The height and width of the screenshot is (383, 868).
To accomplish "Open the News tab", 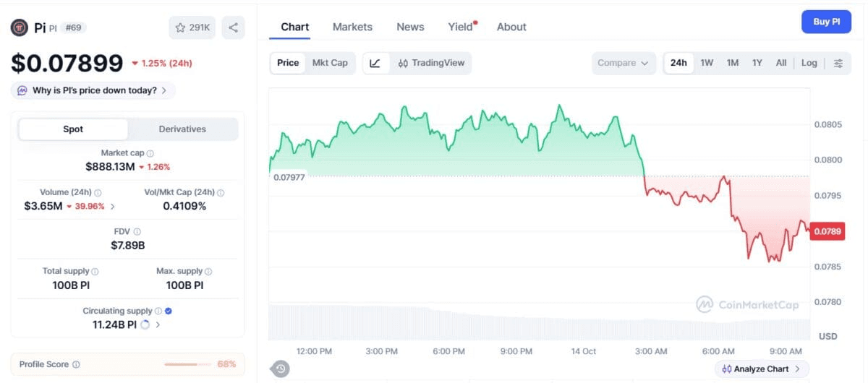I will (x=410, y=27).
